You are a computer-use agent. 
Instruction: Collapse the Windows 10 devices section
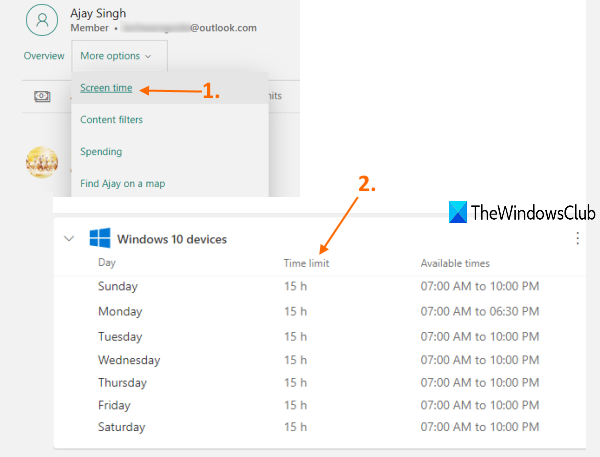pos(68,239)
